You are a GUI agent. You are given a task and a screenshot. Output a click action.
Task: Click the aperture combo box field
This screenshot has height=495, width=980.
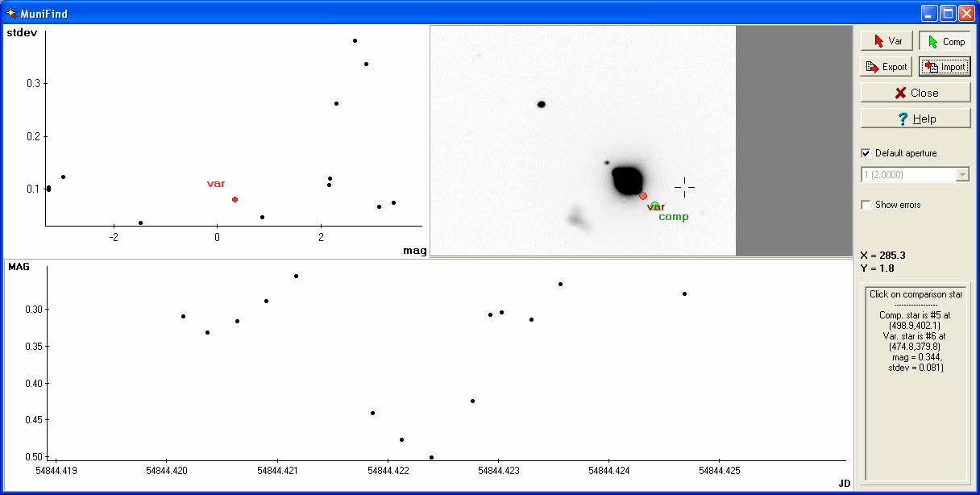pyautogui.click(x=907, y=175)
